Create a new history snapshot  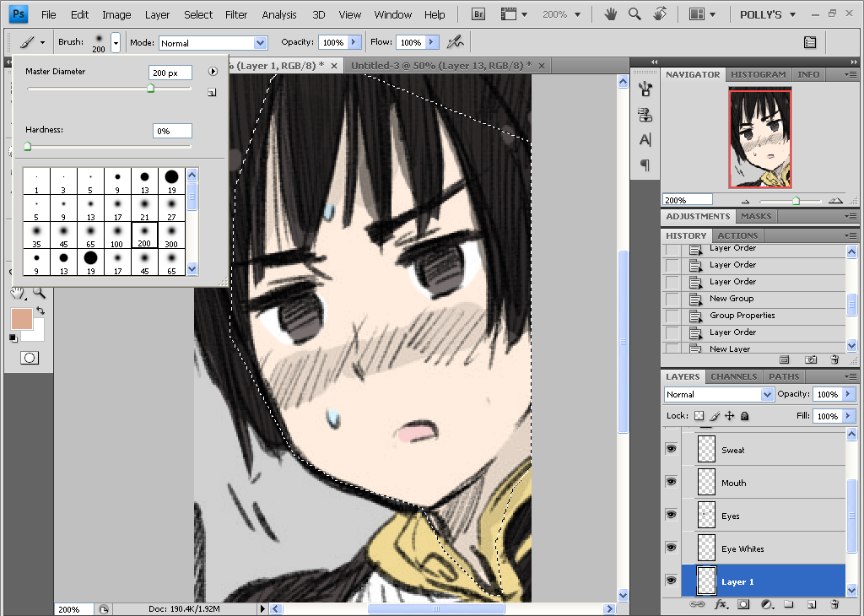pyautogui.click(x=811, y=359)
